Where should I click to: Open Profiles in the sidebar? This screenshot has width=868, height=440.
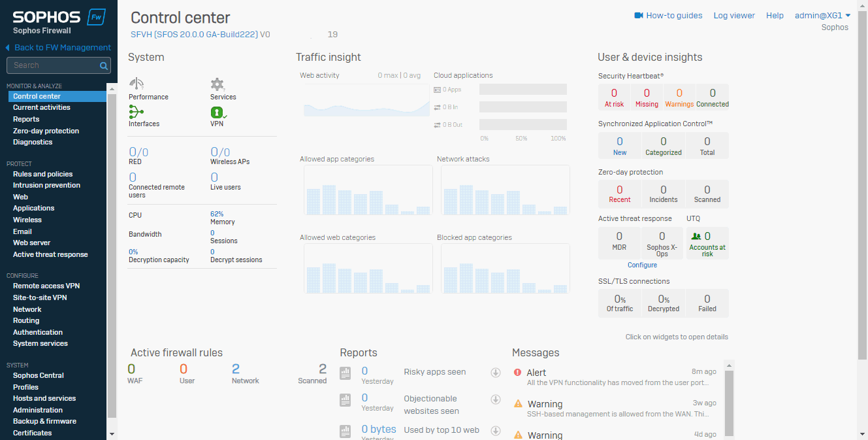click(26, 388)
